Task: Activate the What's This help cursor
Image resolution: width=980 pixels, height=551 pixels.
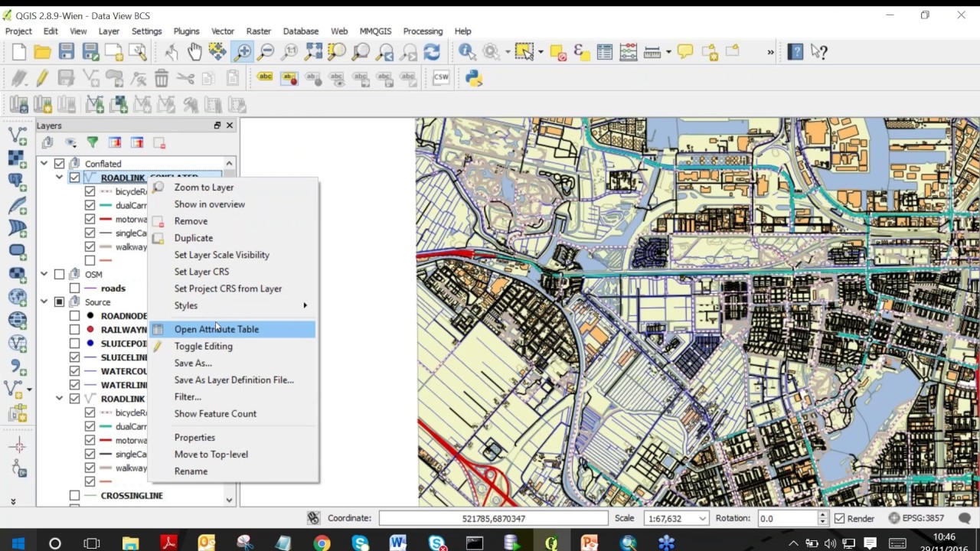Action: click(x=819, y=52)
